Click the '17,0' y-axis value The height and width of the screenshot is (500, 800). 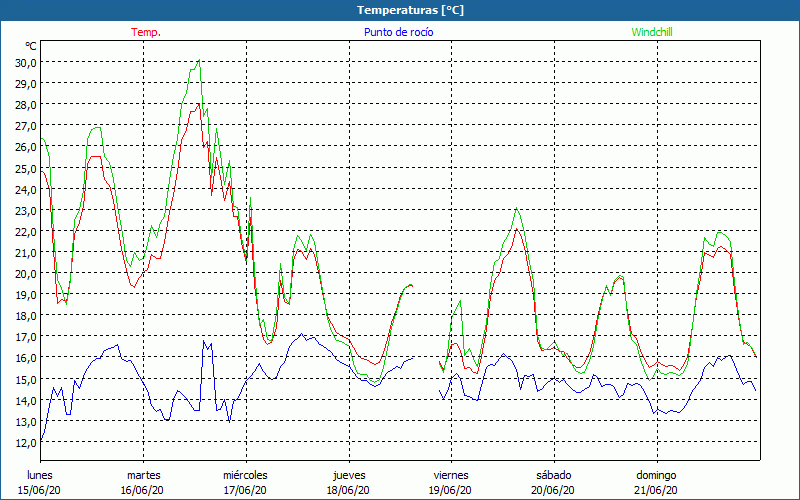pyautogui.click(x=26, y=337)
